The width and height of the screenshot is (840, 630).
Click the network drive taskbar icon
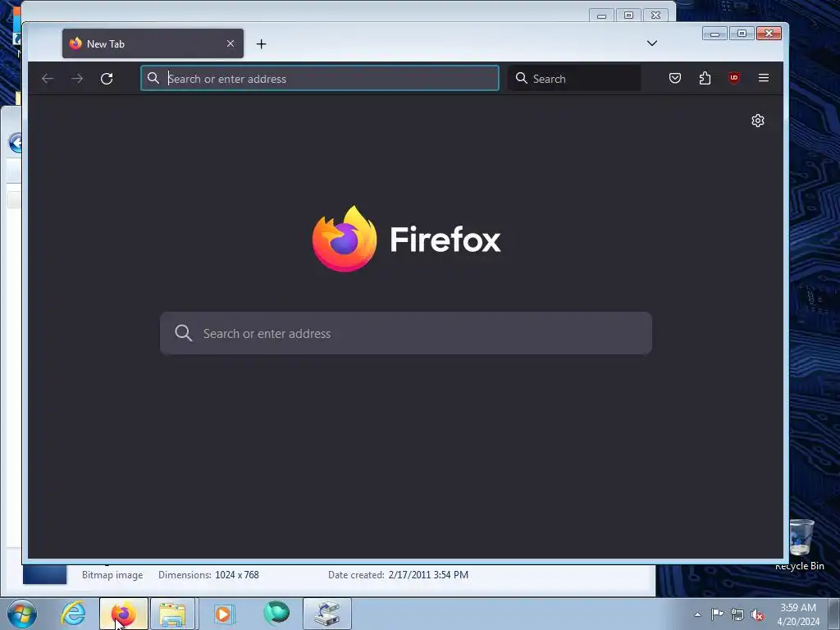[327, 614]
